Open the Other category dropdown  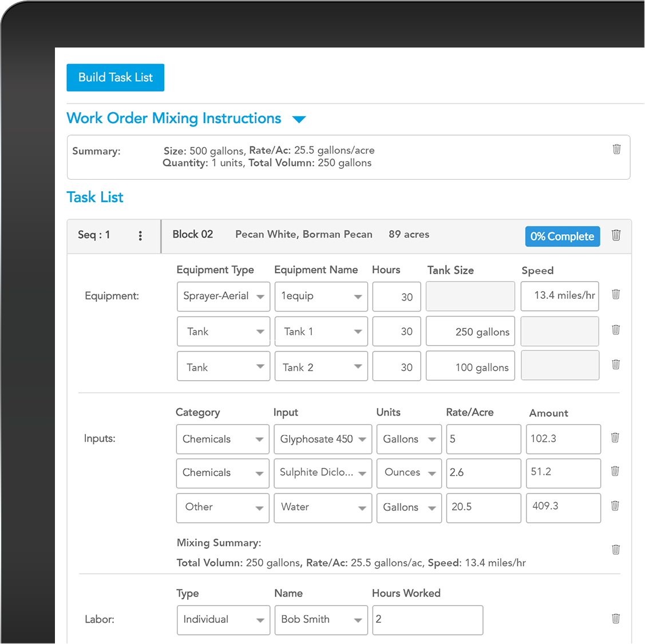223,508
